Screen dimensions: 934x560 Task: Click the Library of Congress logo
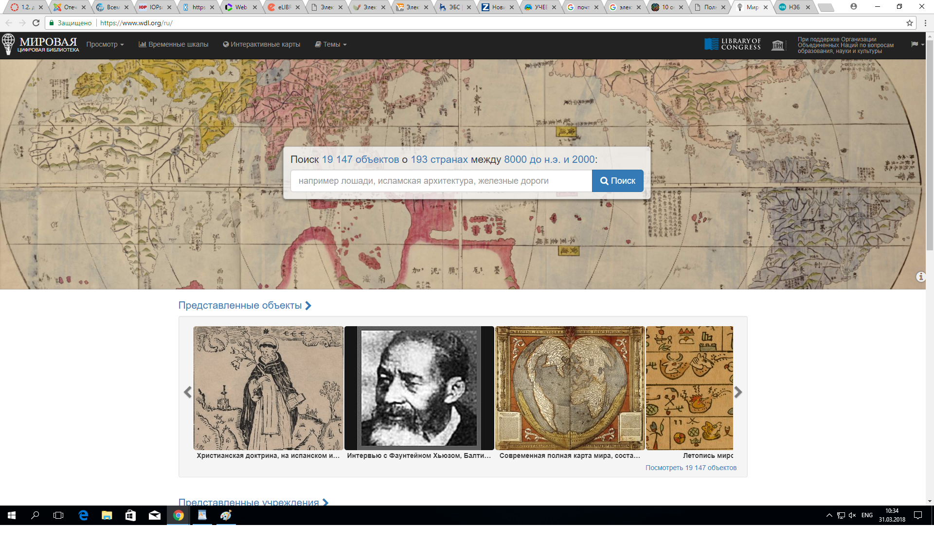733,44
